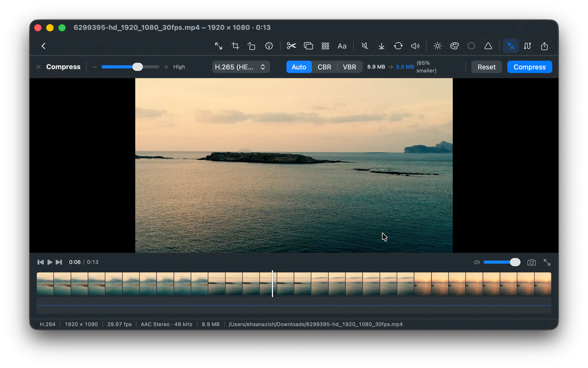Click the AAC Stereo · 48 kHz entry
The image size is (588, 368).
point(166,324)
